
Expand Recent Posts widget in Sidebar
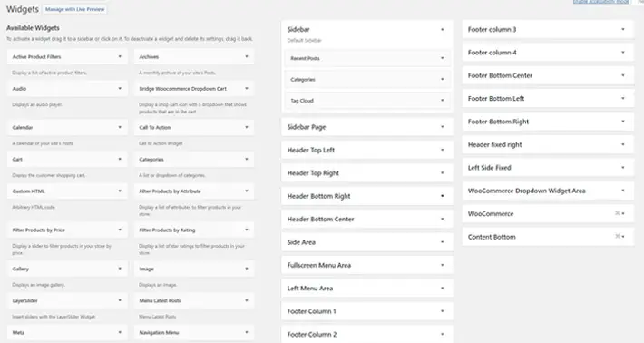[367, 58]
